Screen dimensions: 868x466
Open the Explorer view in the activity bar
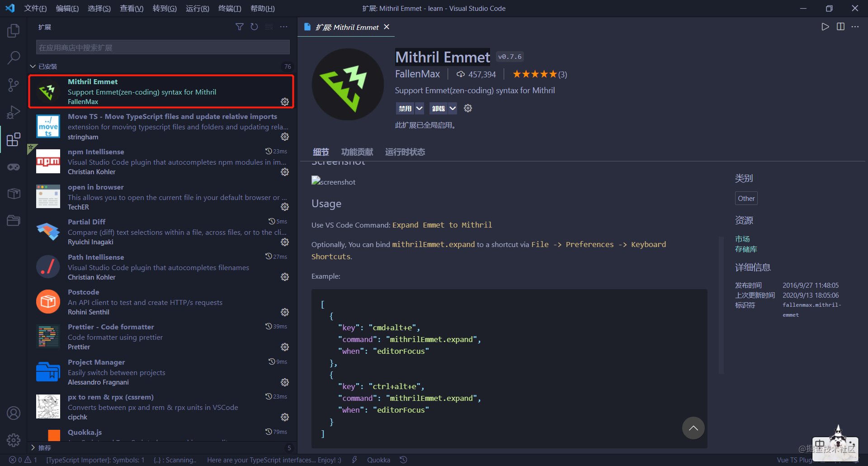click(14, 31)
